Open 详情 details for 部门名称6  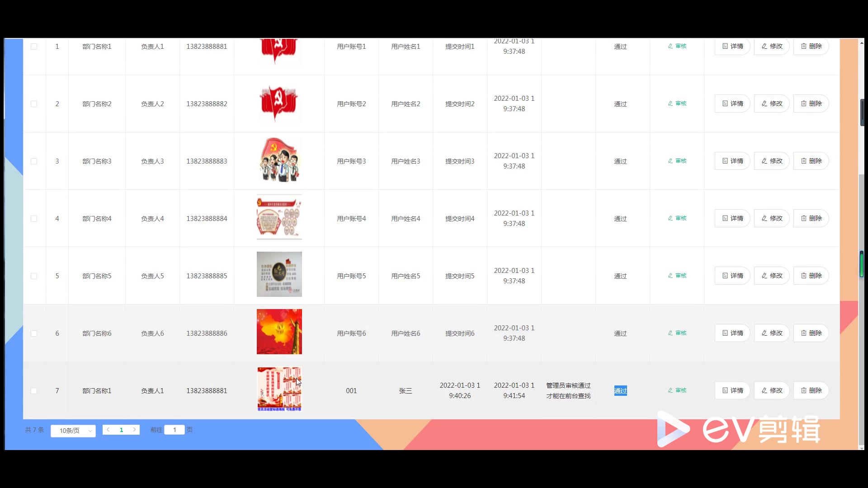732,333
